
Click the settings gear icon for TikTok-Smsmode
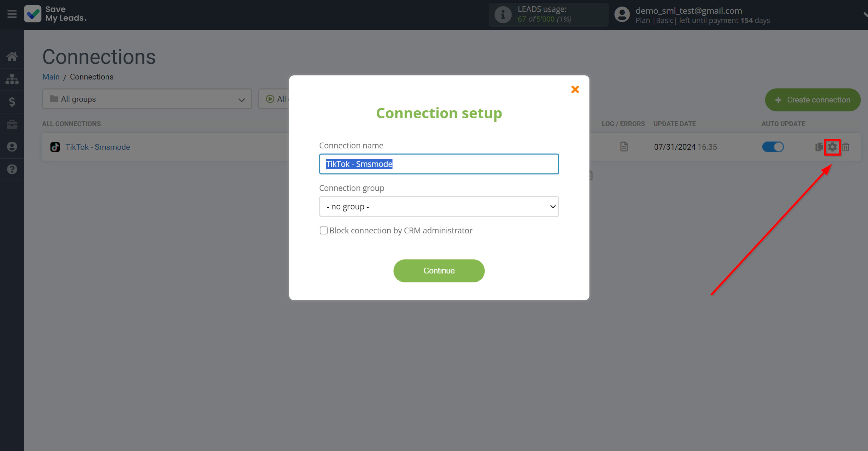coord(832,147)
